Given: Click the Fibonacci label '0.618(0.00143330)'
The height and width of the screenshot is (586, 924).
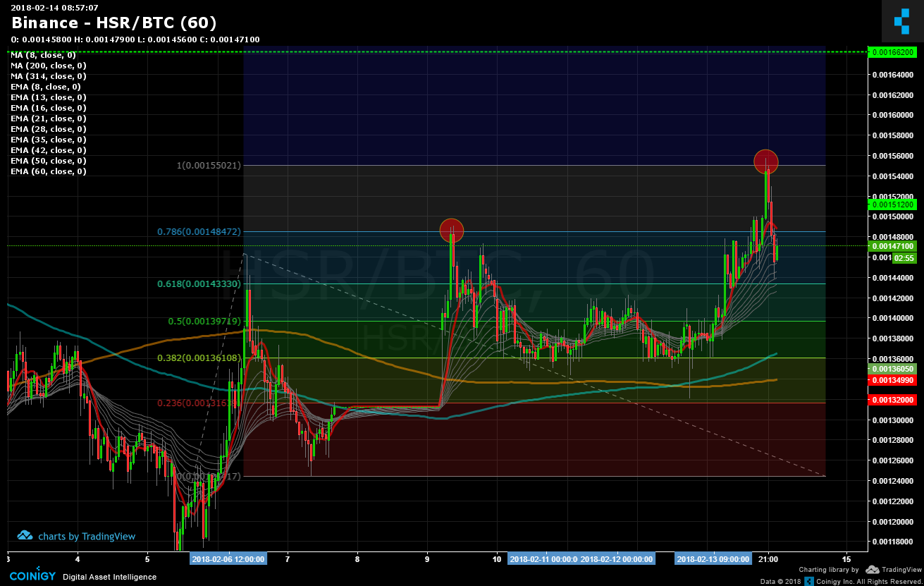Looking at the screenshot, I should pyautogui.click(x=199, y=283).
